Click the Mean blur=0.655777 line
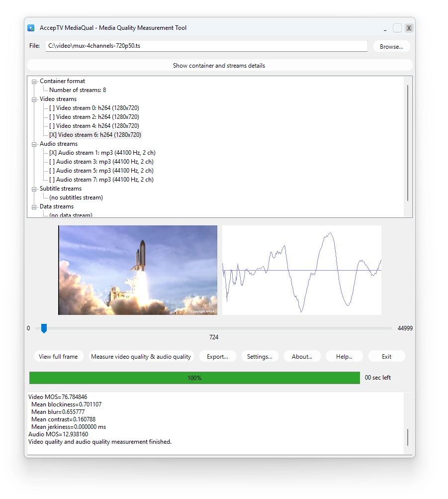Viewport: 448px width, 499px height. tap(58, 412)
